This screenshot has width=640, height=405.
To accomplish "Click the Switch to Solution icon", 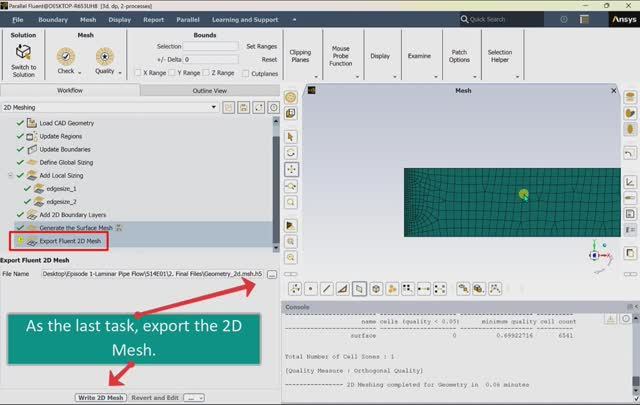I will [x=23, y=52].
